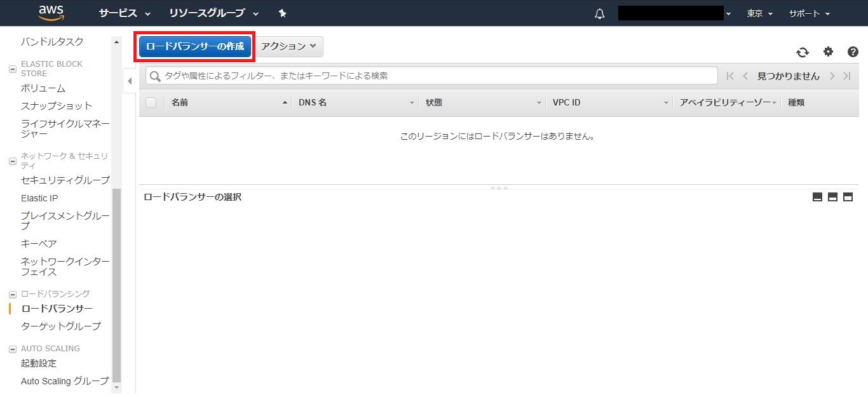868x397 pixels.
Task: Open the サポート menu
Action: tap(809, 13)
